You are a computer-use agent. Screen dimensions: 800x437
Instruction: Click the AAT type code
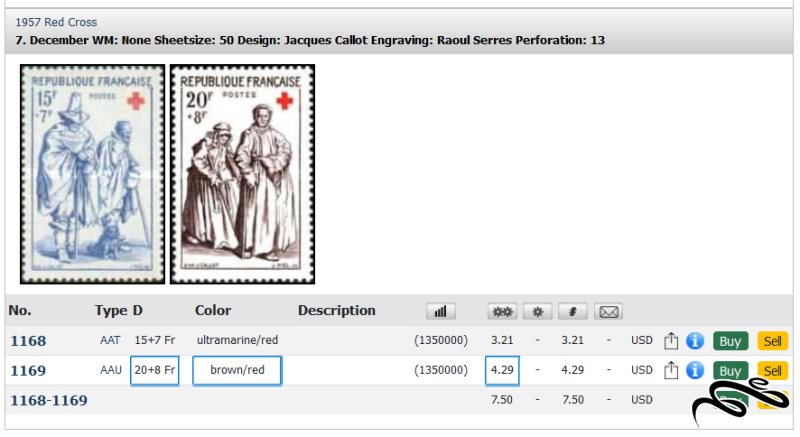(x=110, y=340)
